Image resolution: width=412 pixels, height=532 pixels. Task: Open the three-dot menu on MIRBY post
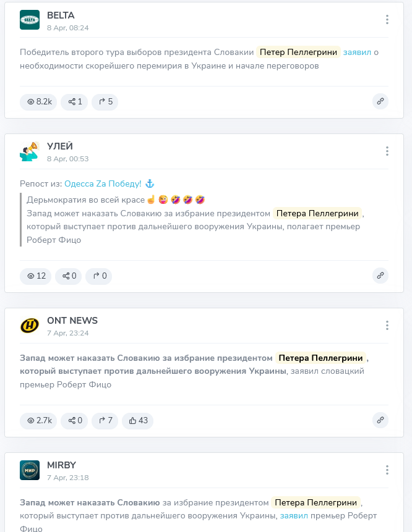pos(387,470)
